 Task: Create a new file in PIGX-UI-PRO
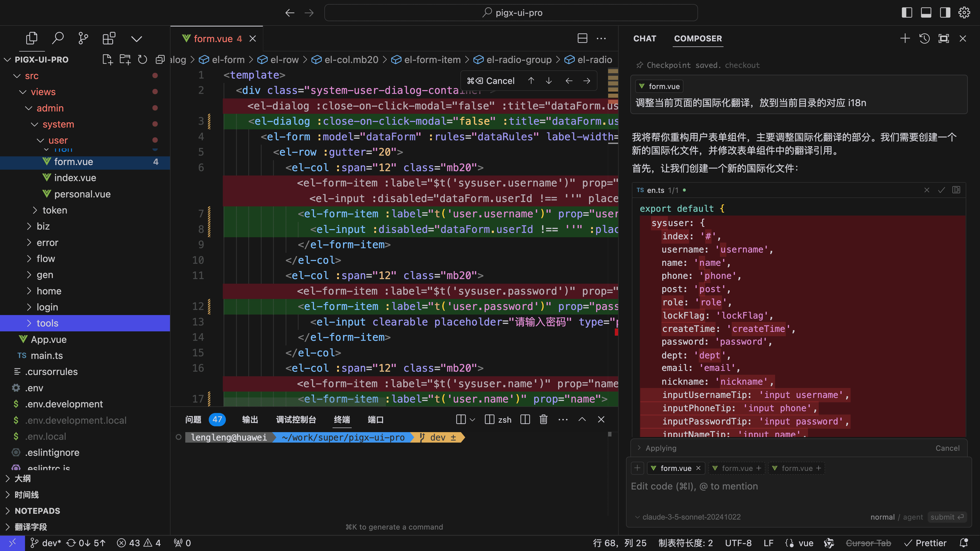[108, 59]
